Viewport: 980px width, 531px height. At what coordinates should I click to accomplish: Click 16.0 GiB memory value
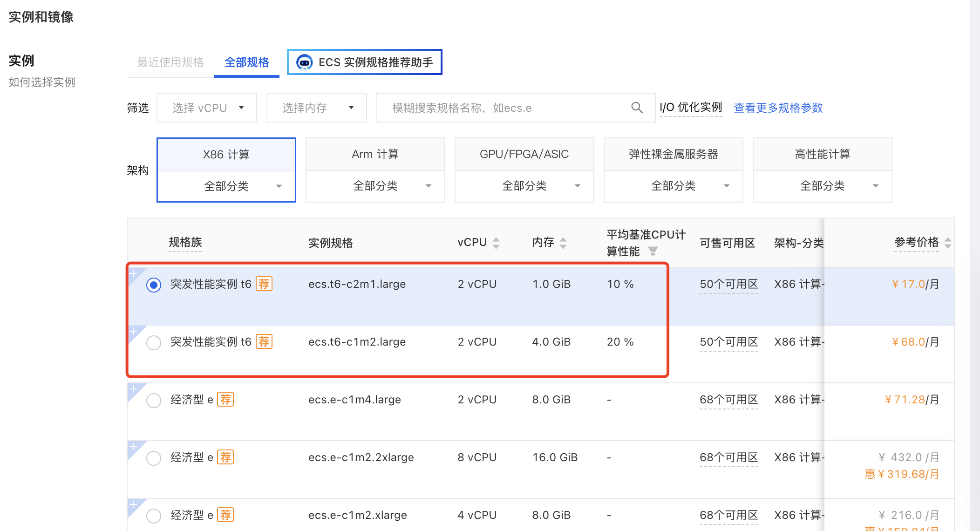pos(555,457)
